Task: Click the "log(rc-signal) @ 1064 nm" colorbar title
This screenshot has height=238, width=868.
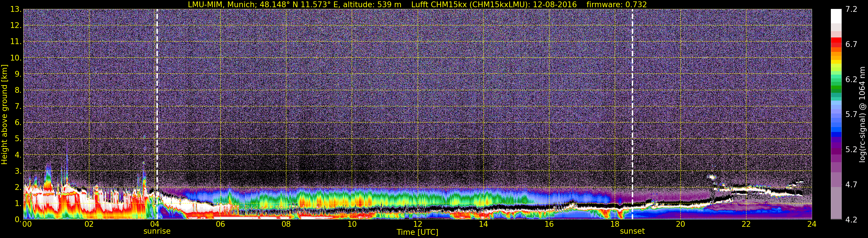Action: [862, 114]
